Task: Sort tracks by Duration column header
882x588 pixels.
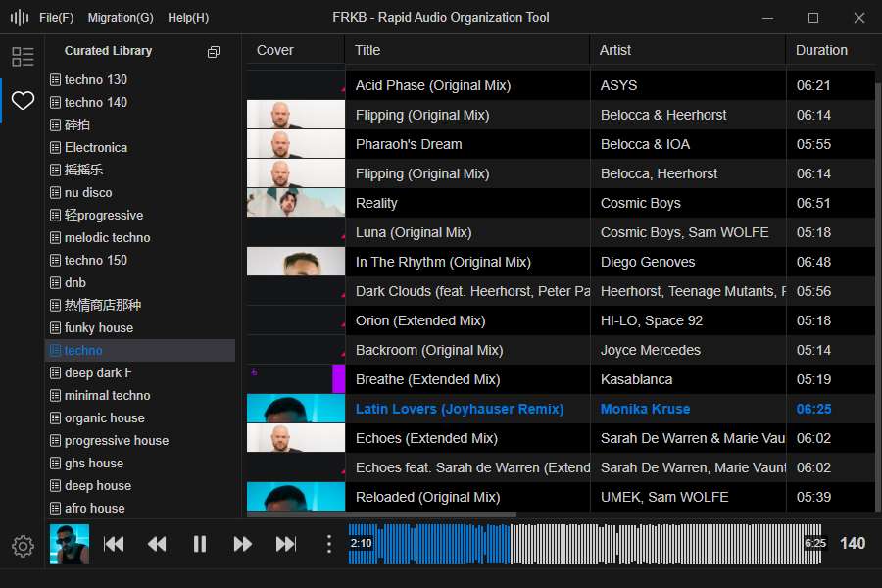Action: 821,50
